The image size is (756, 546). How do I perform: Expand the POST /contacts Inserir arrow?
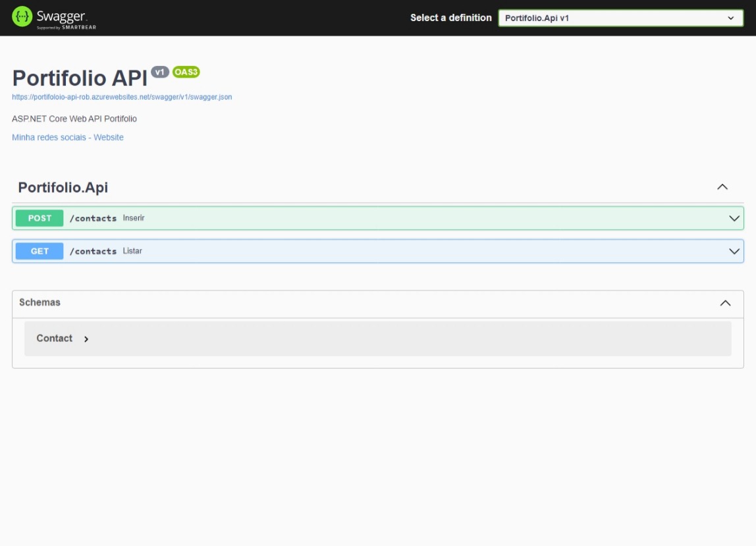click(734, 219)
